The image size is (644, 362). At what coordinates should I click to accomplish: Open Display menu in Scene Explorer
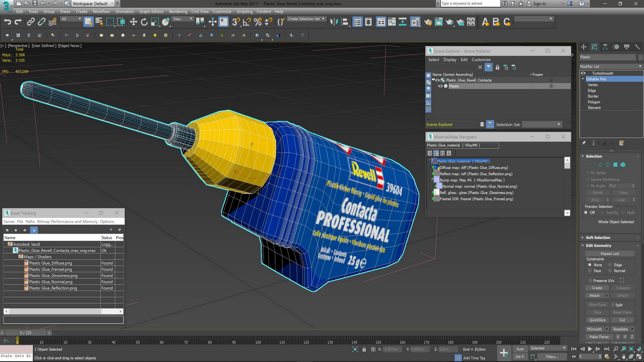tap(450, 60)
